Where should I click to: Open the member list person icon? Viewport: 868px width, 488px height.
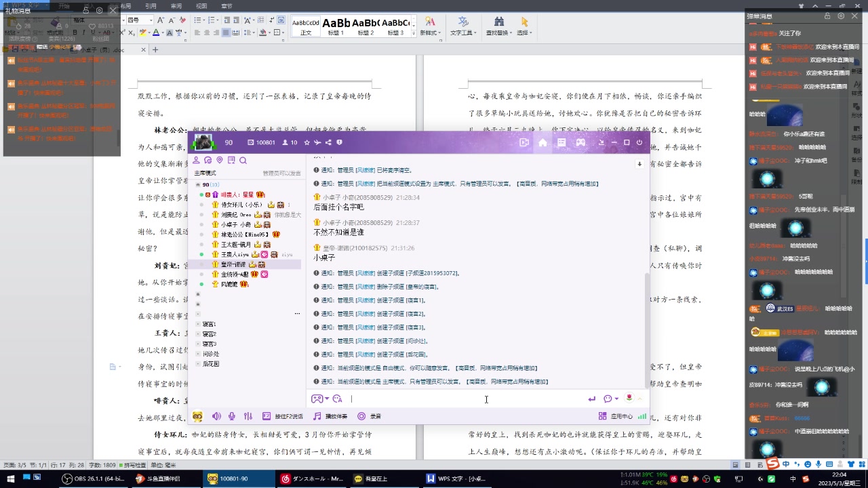click(197, 160)
